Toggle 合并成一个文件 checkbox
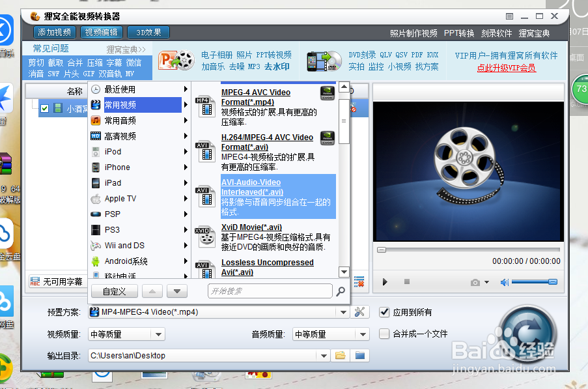588x389 pixels. pos(384,334)
